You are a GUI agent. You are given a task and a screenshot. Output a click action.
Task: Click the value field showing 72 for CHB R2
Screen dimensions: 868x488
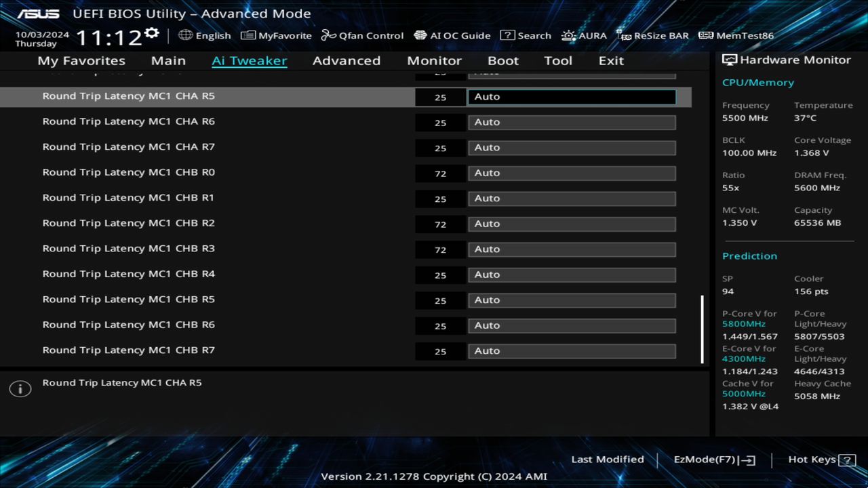440,224
